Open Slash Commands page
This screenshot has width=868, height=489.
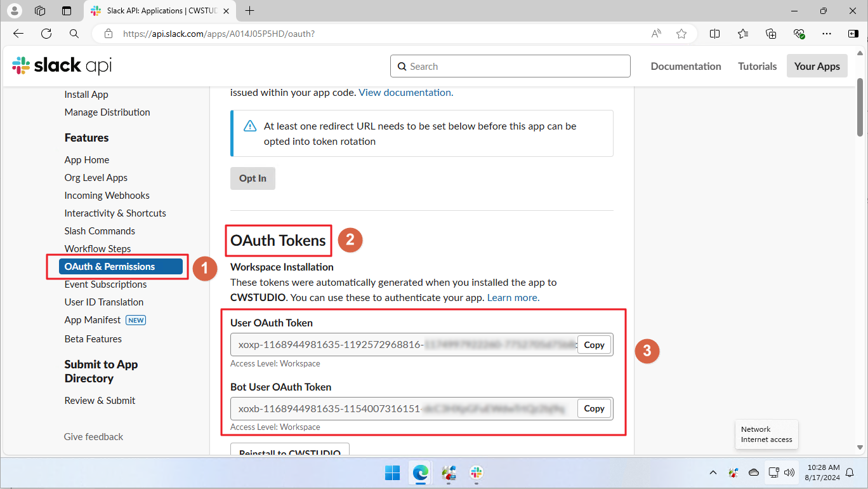point(100,231)
